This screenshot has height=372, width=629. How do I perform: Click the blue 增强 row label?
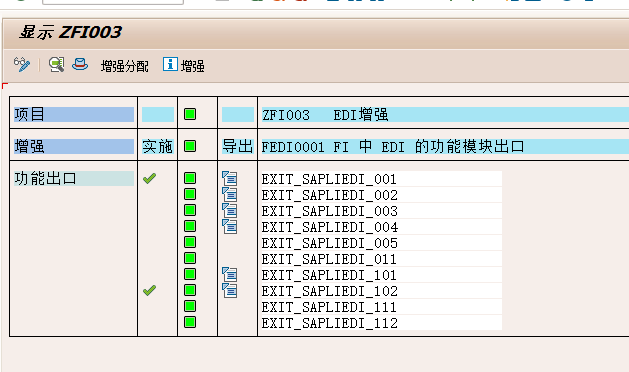click(74, 146)
